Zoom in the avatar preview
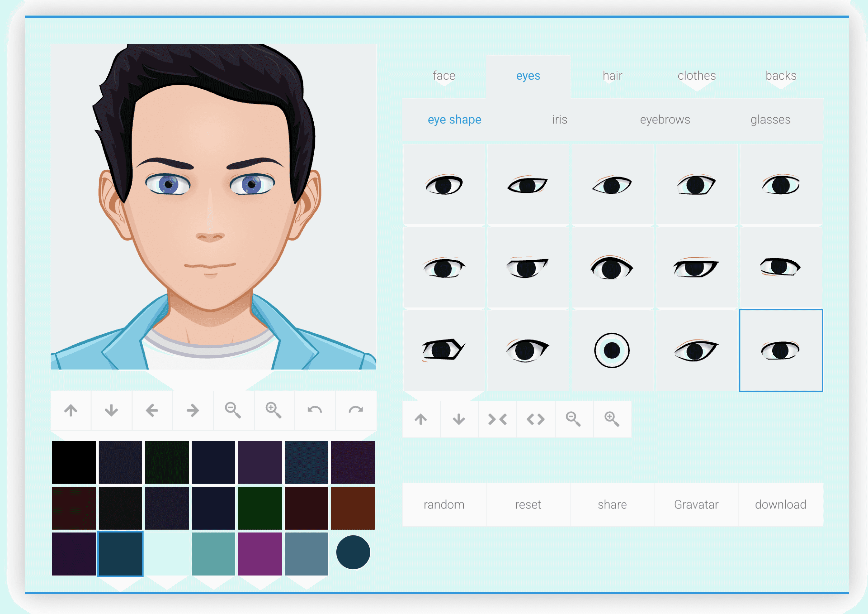868x614 pixels. pos(273,410)
